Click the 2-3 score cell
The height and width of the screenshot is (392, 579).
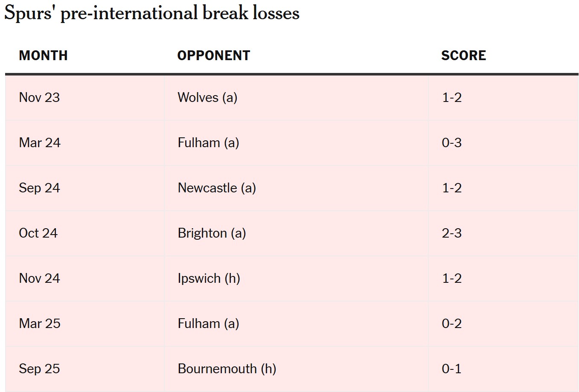[451, 233]
